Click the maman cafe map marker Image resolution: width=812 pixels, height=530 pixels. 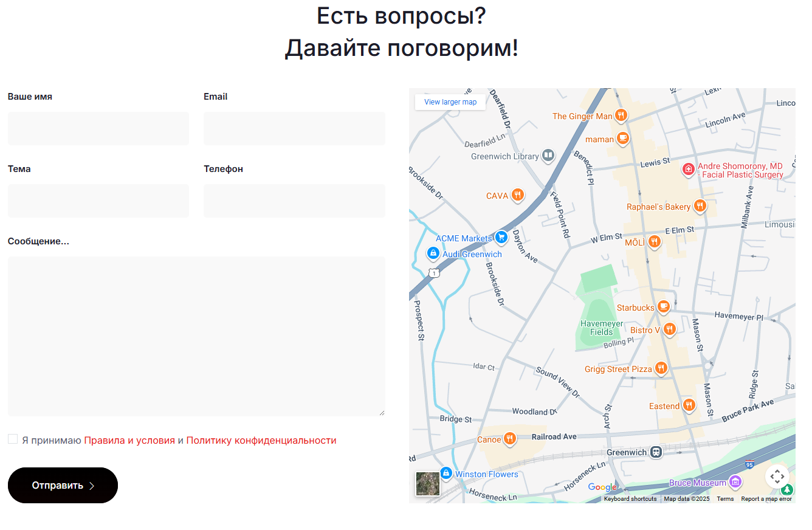coord(622,139)
